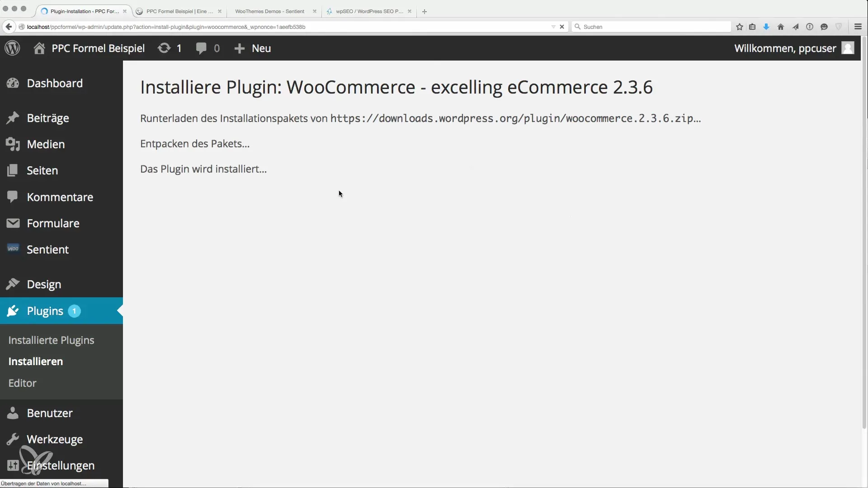The image size is (868, 488).
Task: Click the Kommentare bubble icon in sidebar
Action: click(13, 197)
